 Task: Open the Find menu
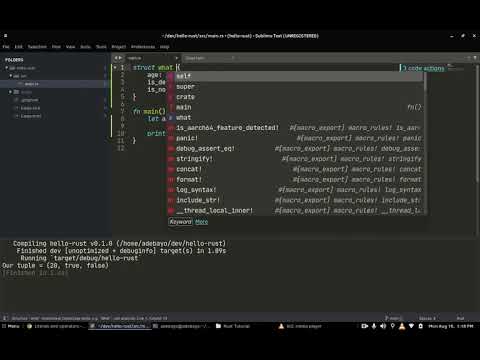click(56, 47)
